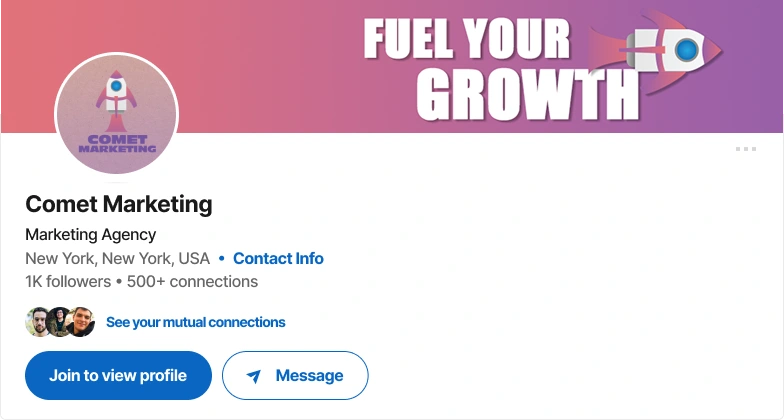
Task: Open the Contact Info link
Action: tap(278, 258)
